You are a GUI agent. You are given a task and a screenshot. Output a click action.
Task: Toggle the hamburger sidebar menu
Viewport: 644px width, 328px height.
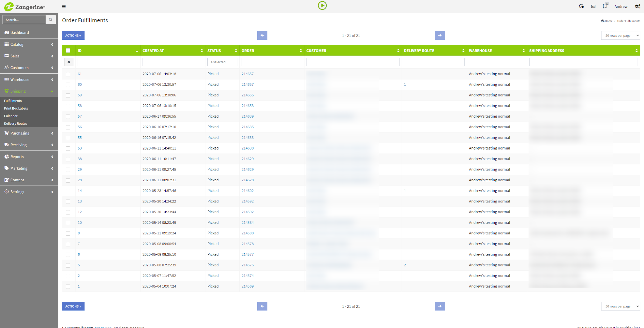(64, 7)
